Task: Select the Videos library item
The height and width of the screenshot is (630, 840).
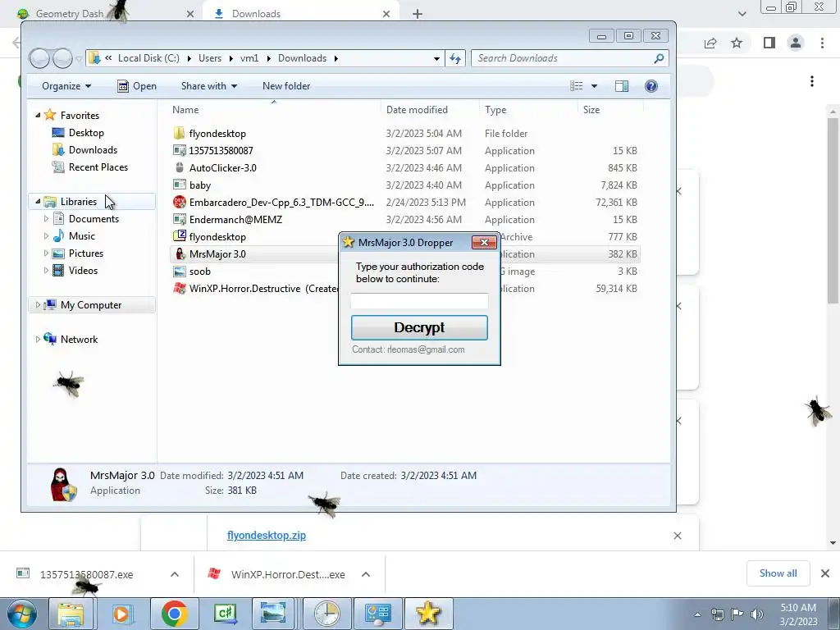Action: point(83,271)
